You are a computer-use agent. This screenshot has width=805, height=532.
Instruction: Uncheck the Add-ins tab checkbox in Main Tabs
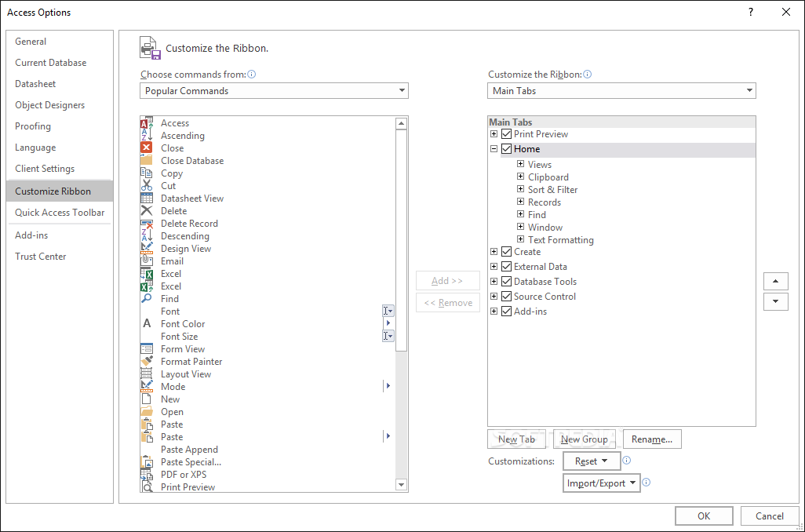[x=507, y=312]
